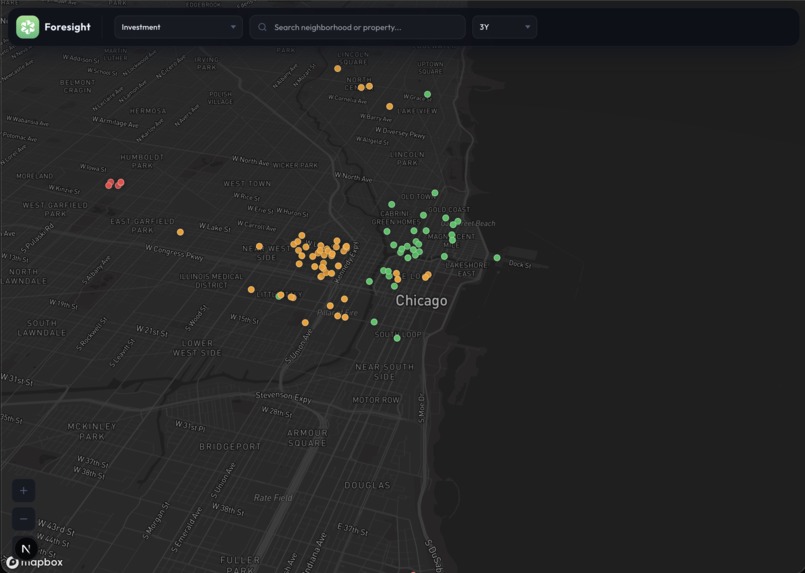The height and width of the screenshot is (573, 805).
Task: Click the ARMOUR SQUARE label
Action: 307,438
